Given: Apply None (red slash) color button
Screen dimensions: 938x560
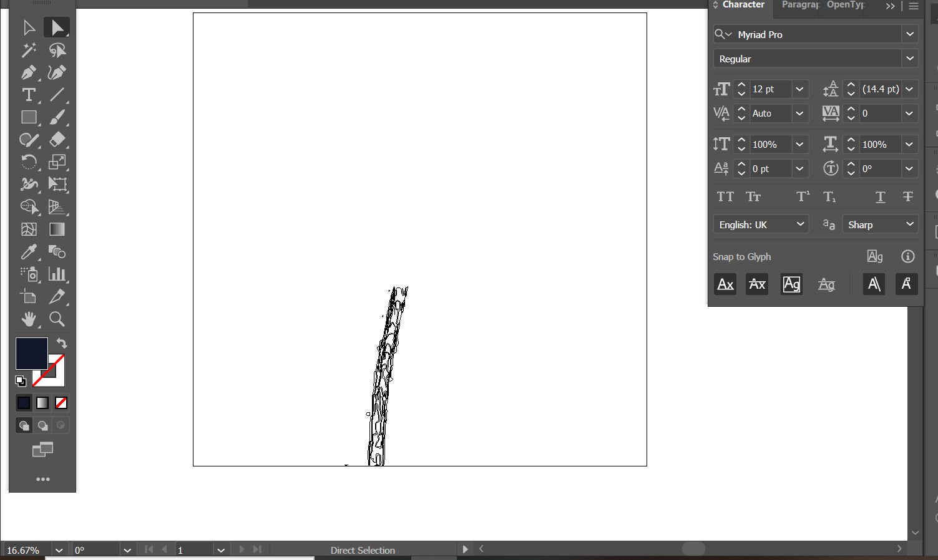Looking at the screenshot, I should pyautogui.click(x=61, y=403).
